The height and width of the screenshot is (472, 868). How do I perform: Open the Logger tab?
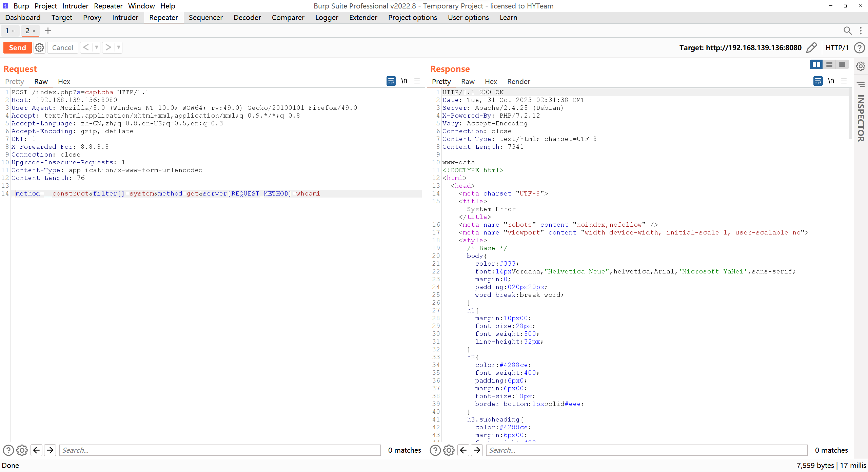(x=327, y=18)
